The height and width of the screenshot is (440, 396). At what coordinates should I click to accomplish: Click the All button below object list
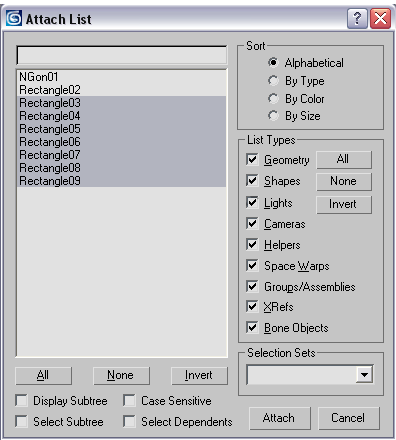[43, 376]
